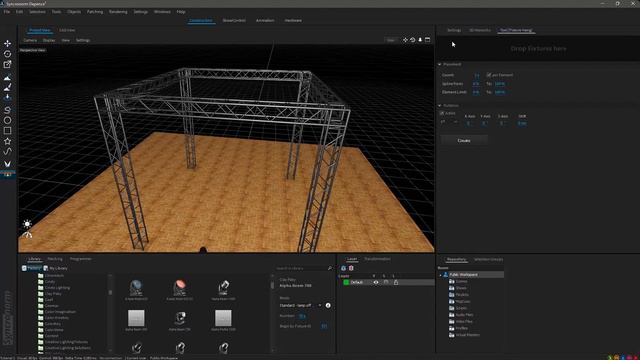Screen dimensions: 640x360
Task: Toggle the sun lighting icon in viewport
Action: click(27, 224)
